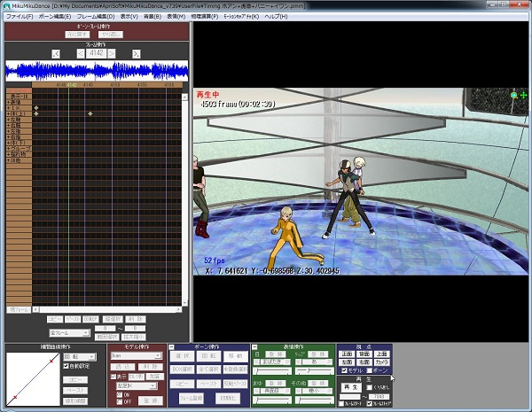Screen dimensions: 532x412
Task: Click right arrow of eyebrow morph selector
Action: click(x=288, y=391)
